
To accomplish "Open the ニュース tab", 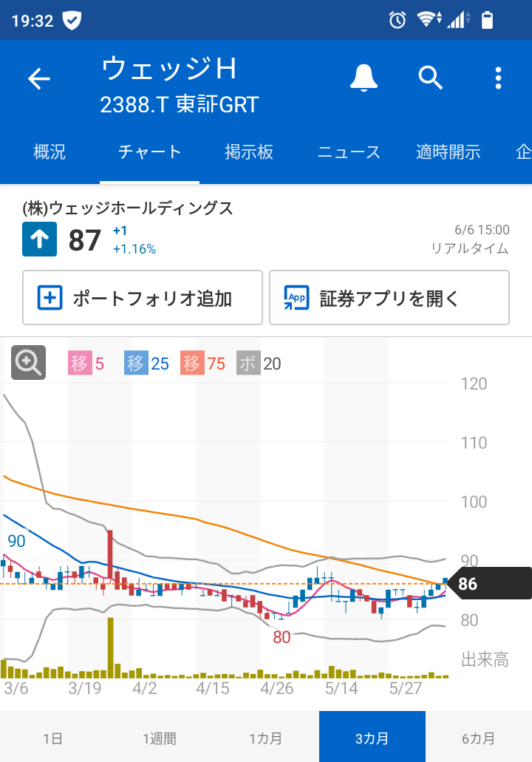I will pyautogui.click(x=348, y=152).
